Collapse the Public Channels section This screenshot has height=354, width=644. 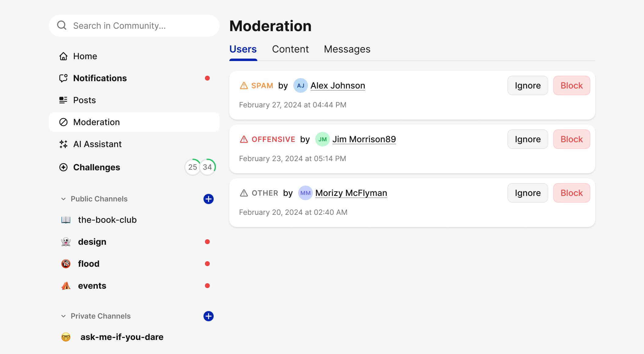63,199
